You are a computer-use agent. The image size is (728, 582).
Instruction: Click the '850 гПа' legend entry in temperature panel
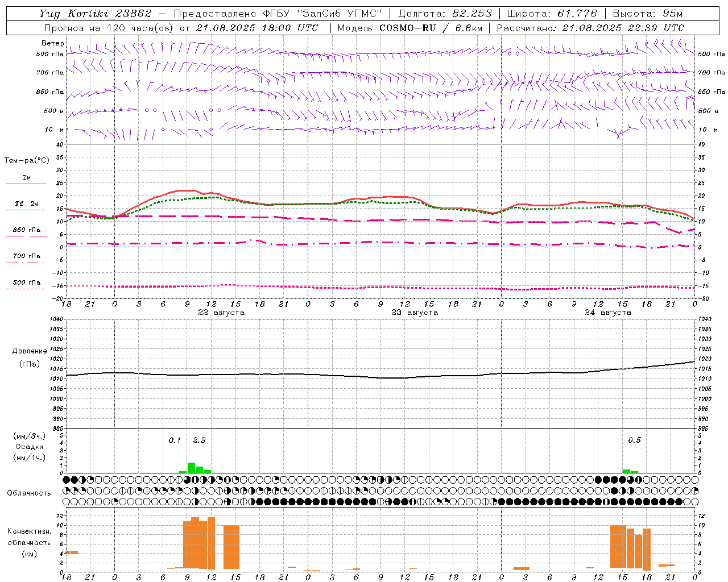coord(26,230)
